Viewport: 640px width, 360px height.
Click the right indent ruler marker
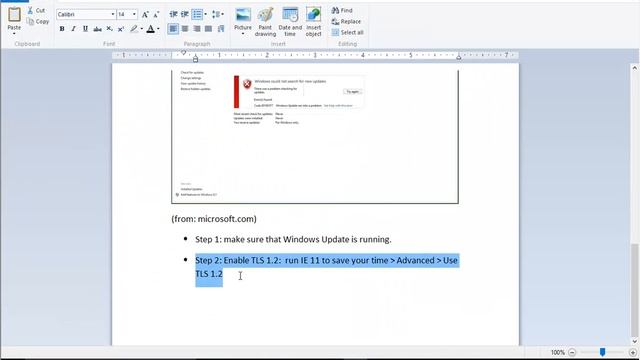click(458, 58)
